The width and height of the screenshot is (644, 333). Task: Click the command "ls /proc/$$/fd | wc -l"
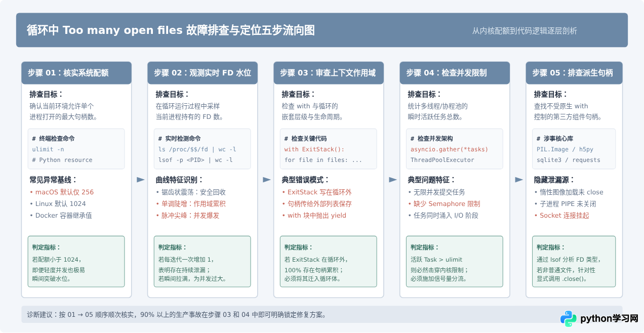click(x=197, y=149)
